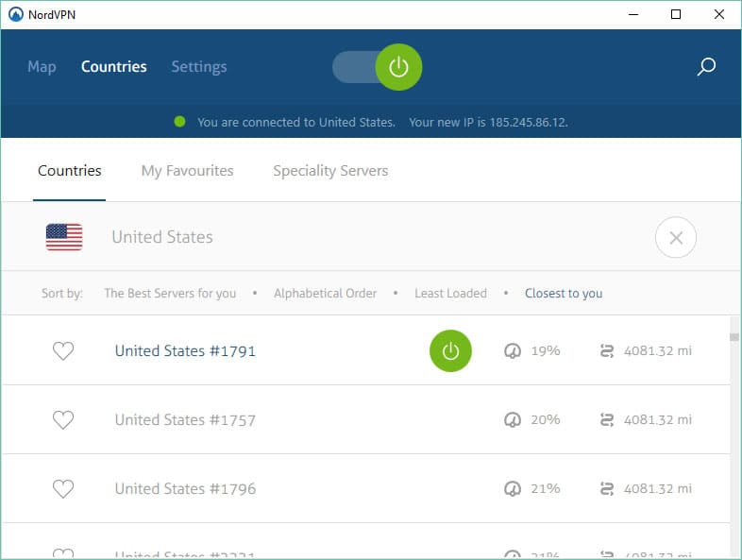
Task: Sort servers by Alphabetical Order
Action: 325,293
